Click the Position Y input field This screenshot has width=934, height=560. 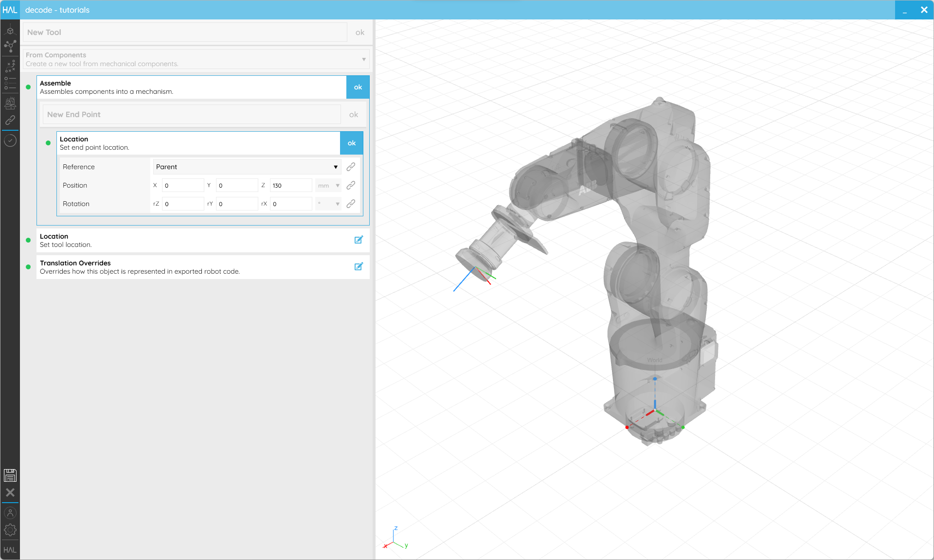237,185
